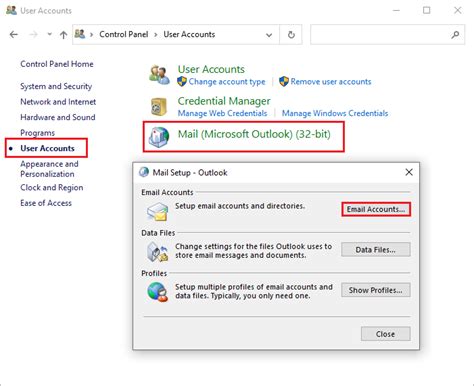474x386 pixels.
Task: Click the Data Files... button
Action: click(x=376, y=250)
